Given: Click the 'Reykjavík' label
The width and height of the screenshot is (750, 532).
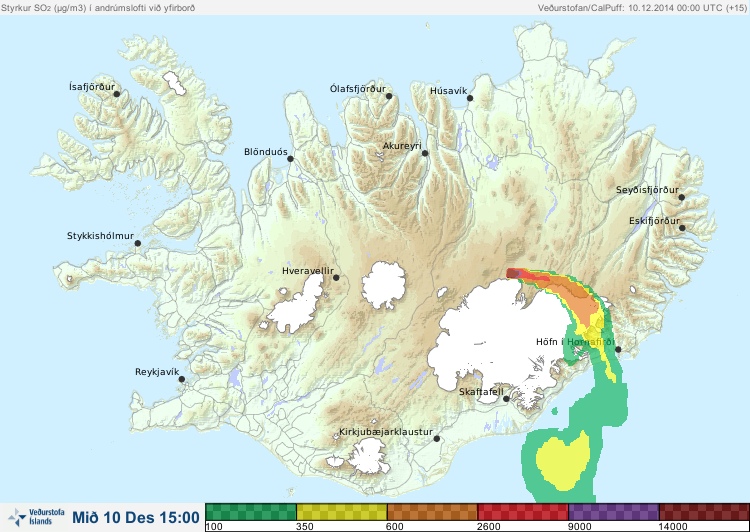Looking at the screenshot, I should pos(157,372).
